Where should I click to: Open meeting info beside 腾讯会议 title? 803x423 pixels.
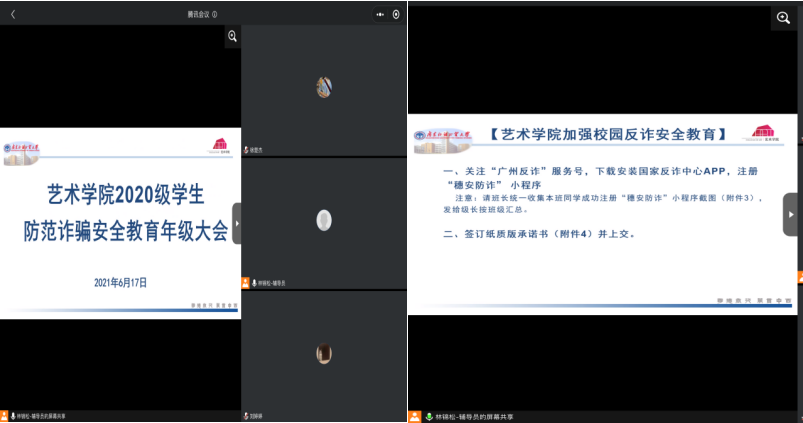pos(215,14)
